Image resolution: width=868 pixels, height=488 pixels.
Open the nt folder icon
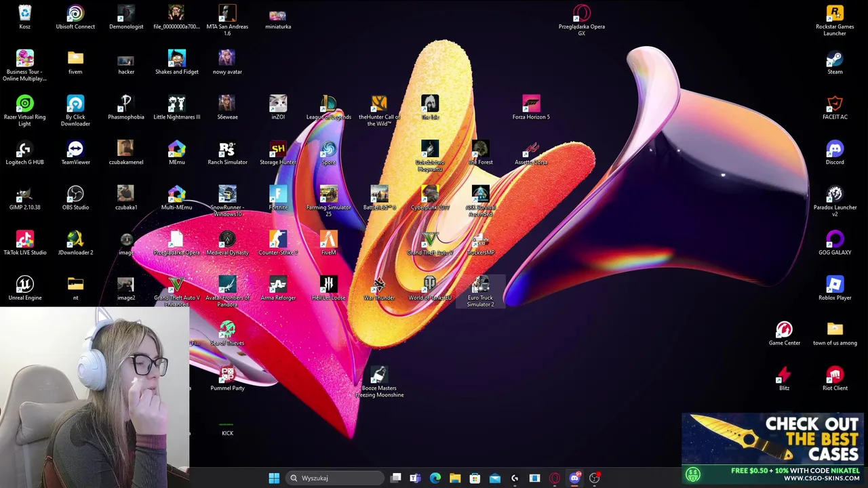click(x=75, y=289)
